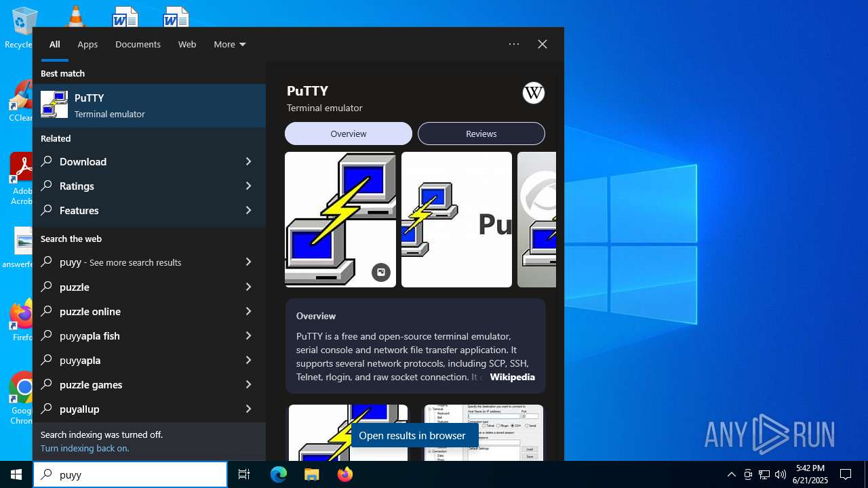Select the Reviews pill tab
Viewport: 868px width, 488px height.
[481, 134]
